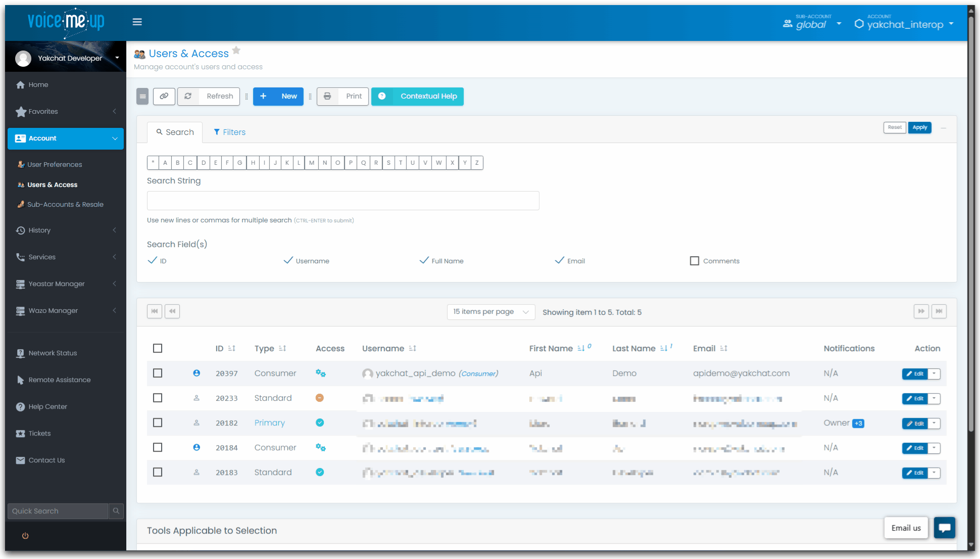The height and width of the screenshot is (559, 980).
Task: Open User Preferences in sidebar
Action: point(55,165)
